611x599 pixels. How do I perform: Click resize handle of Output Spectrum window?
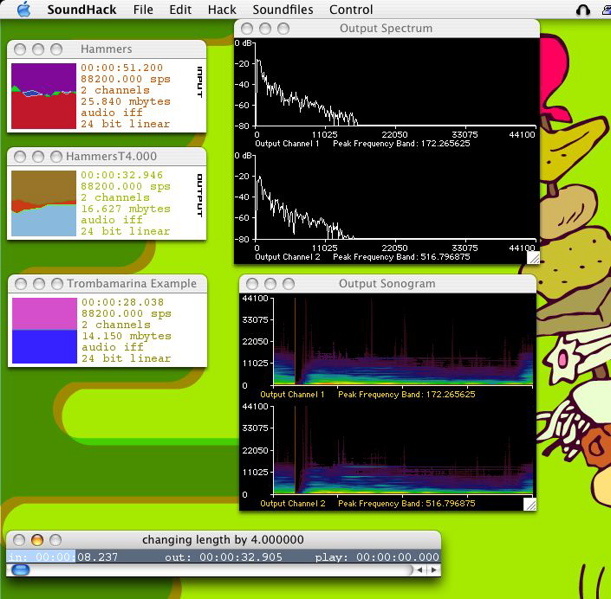click(x=531, y=257)
